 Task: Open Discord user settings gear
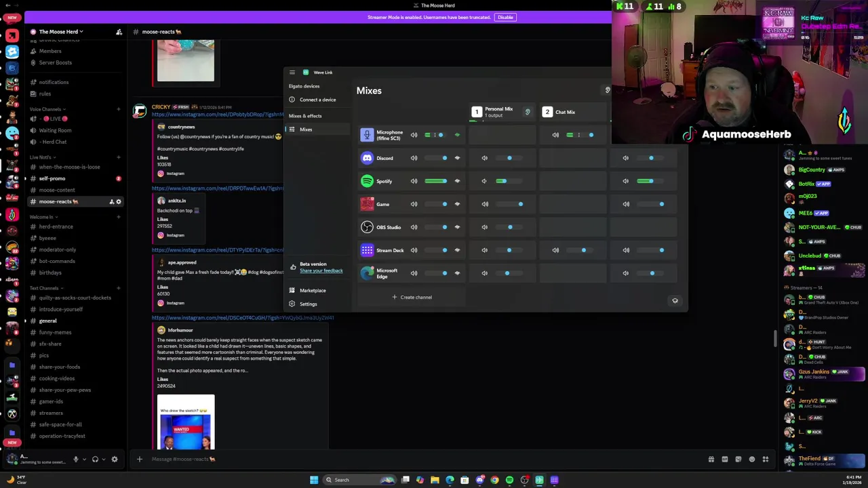coord(114,459)
